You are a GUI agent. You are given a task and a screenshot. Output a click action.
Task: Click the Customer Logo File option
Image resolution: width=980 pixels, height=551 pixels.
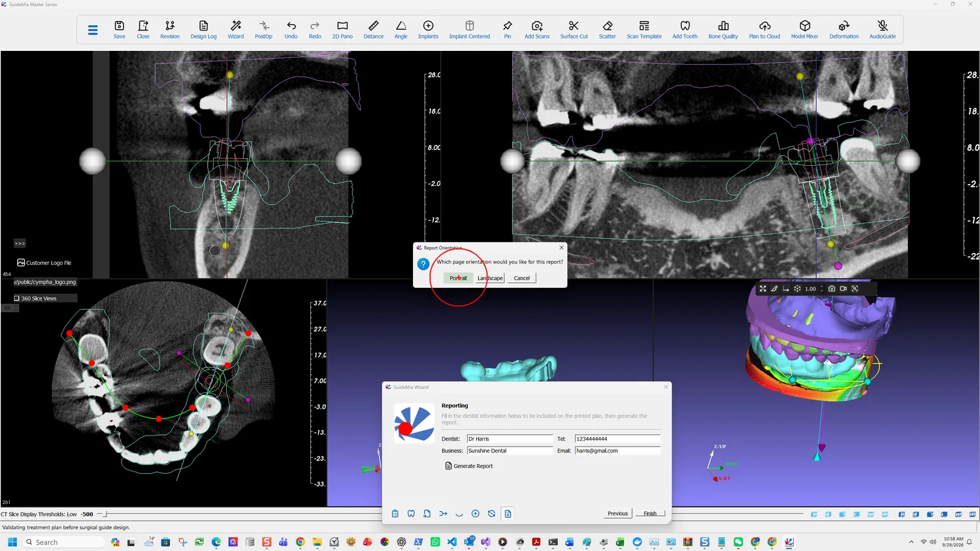coord(44,262)
